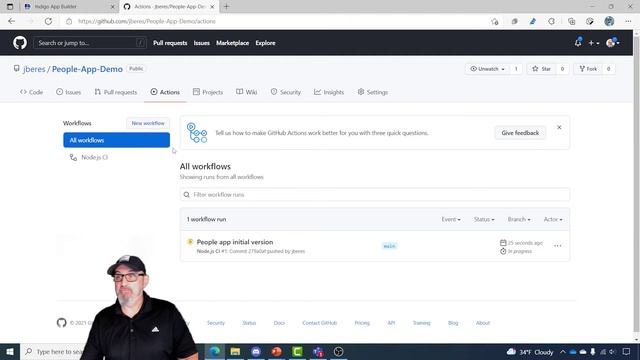The height and width of the screenshot is (360, 640).
Task: Open the Blog footer link
Action: pos(453,323)
